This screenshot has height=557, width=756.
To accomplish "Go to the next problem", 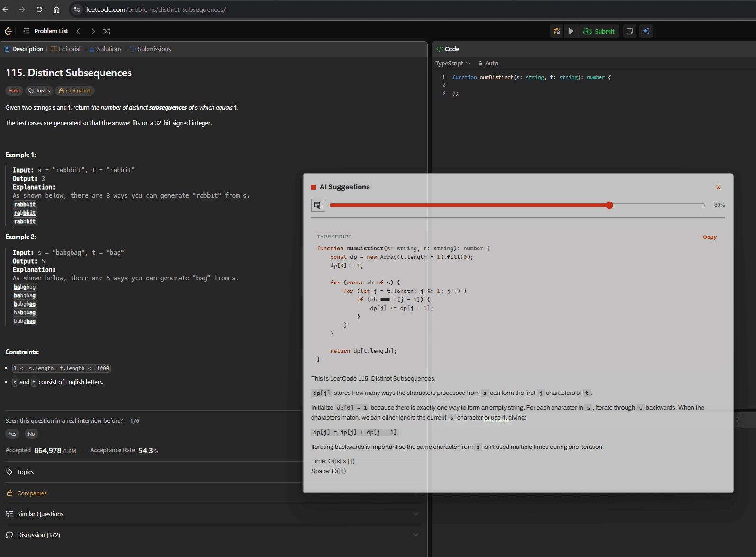I will coord(93,31).
